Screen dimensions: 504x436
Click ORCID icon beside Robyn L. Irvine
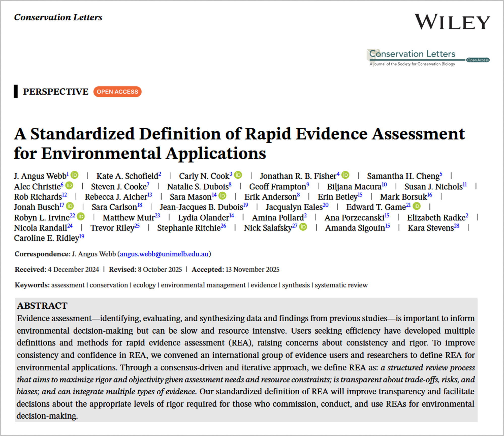pyautogui.click(x=81, y=216)
